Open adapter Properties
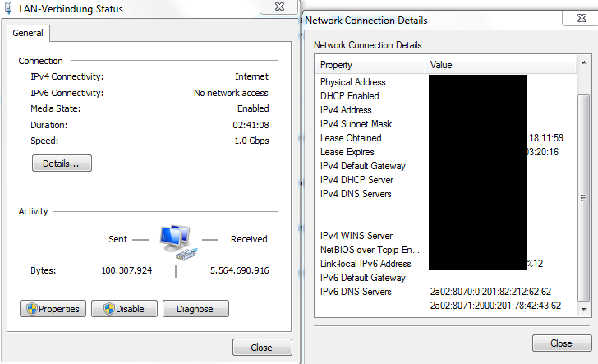Image resolution: width=598 pixels, height=364 pixels. (53, 309)
